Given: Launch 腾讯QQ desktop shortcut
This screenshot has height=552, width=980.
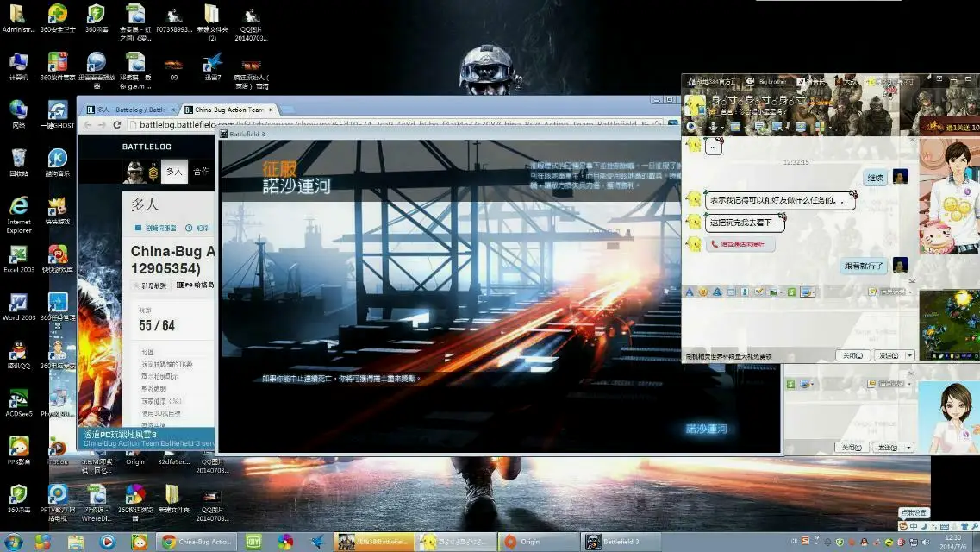Looking at the screenshot, I should [x=19, y=354].
